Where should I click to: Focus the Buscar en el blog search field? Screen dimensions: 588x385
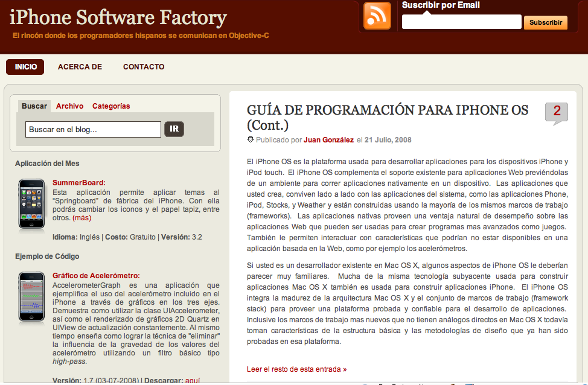93,129
